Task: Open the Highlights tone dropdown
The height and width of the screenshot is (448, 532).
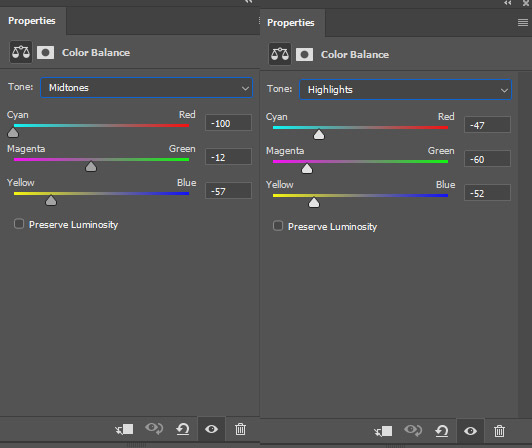Action: point(405,90)
